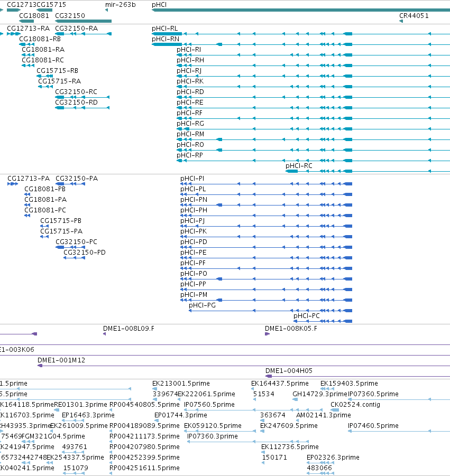Click the teal CG32150 gene bar glyph
Image resolution: width=450 pixels, height=476 pixels.
click(x=83, y=21)
